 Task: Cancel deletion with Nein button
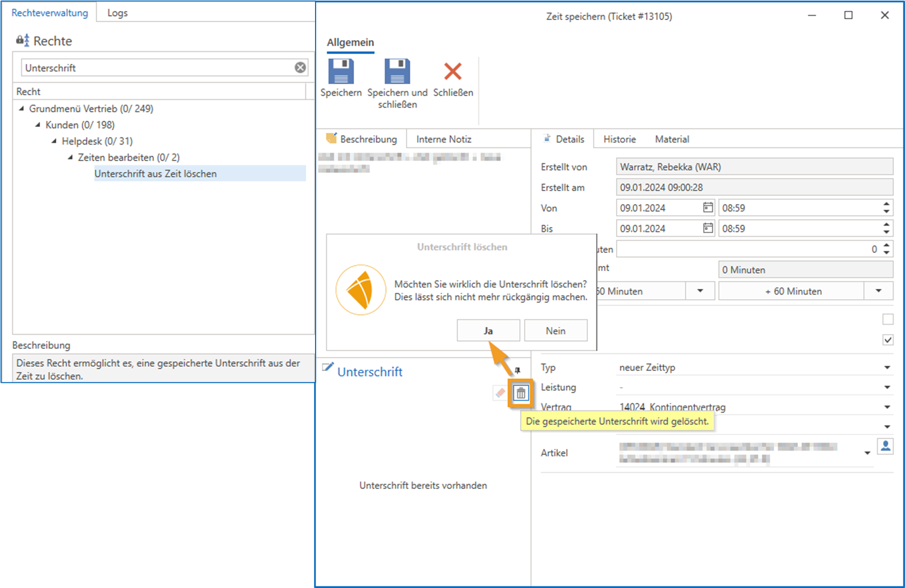coord(556,331)
